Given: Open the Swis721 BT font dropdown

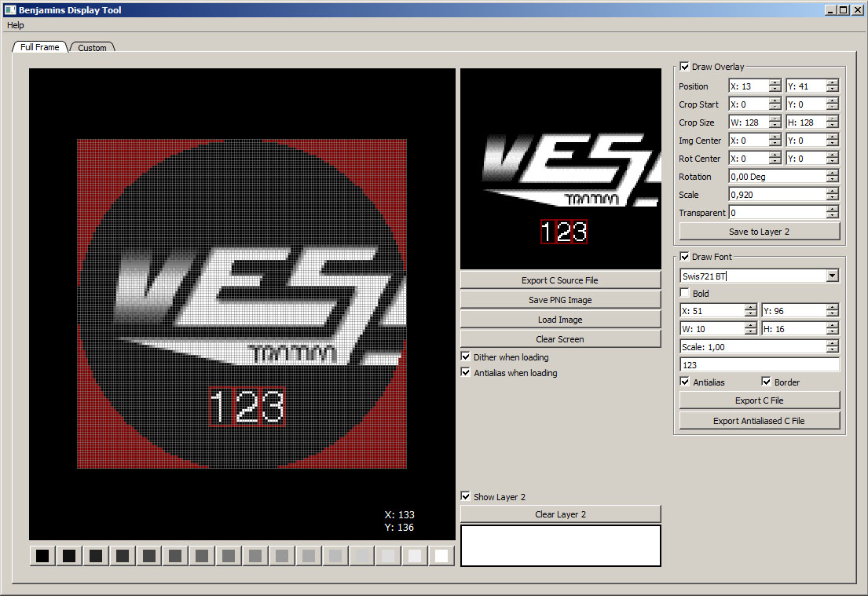Looking at the screenshot, I should (x=832, y=275).
